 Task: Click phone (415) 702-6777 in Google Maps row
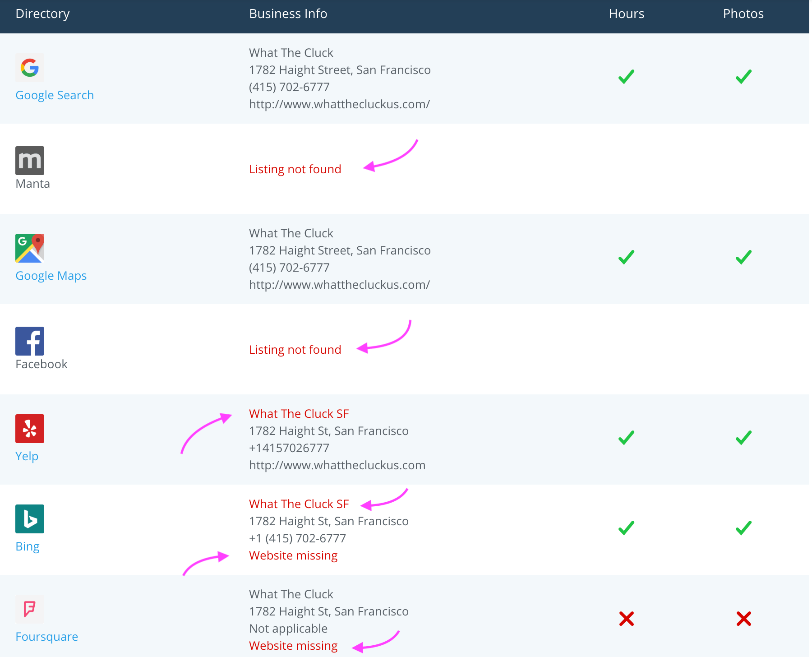point(289,268)
